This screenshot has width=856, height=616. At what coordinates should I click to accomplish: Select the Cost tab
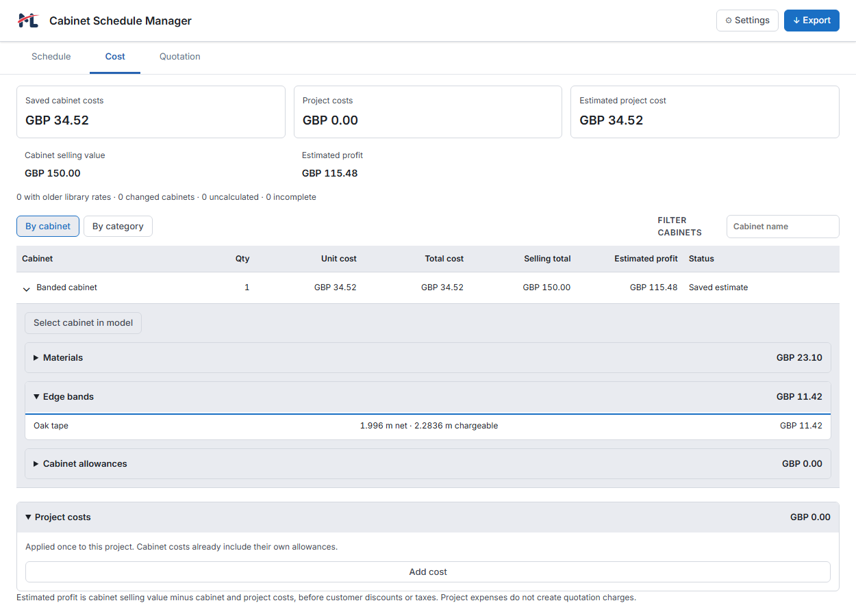coord(115,57)
